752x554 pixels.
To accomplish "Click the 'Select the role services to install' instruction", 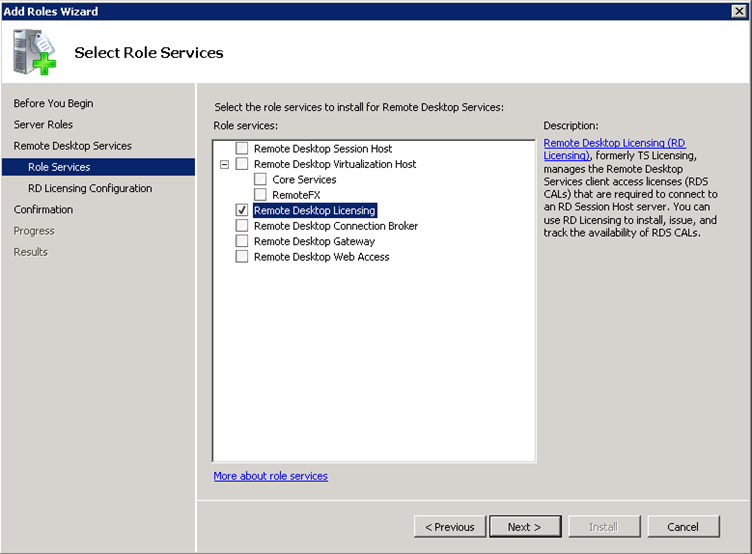I will click(359, 107).
